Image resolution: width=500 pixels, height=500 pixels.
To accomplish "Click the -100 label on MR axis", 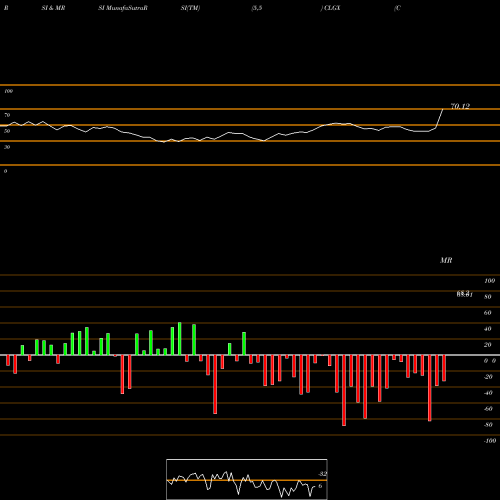I will coord(490,441).
